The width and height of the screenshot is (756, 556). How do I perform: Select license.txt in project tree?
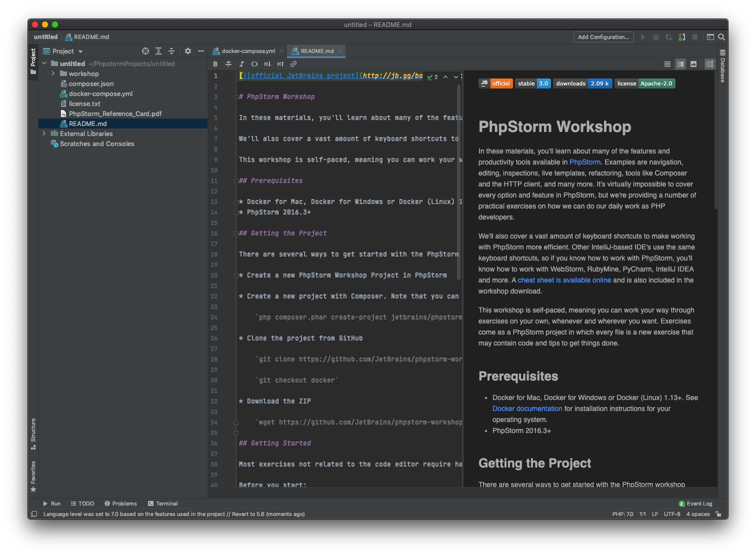coord(84,103)
